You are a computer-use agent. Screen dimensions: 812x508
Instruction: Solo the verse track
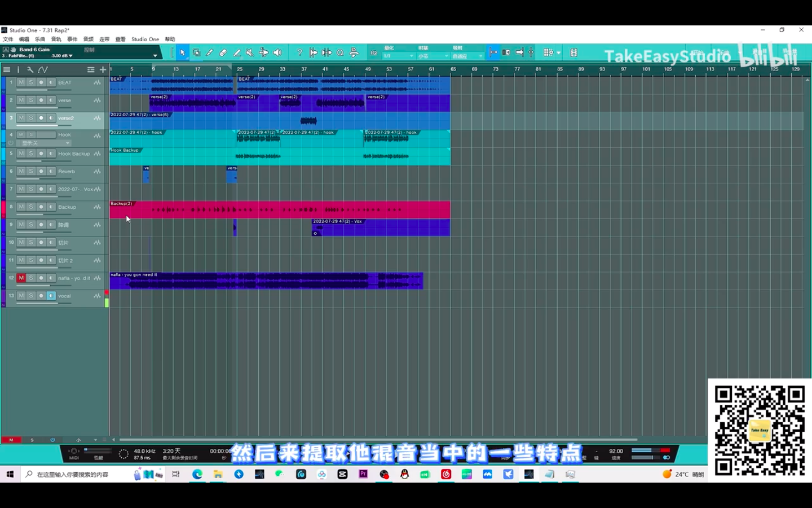click(x=31, y=100)
